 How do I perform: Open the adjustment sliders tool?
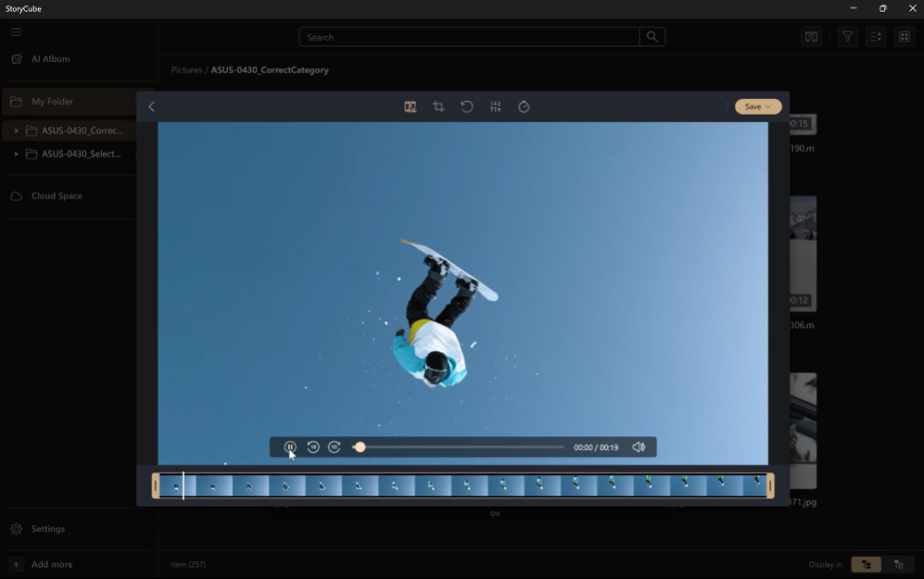pos(496,107)
